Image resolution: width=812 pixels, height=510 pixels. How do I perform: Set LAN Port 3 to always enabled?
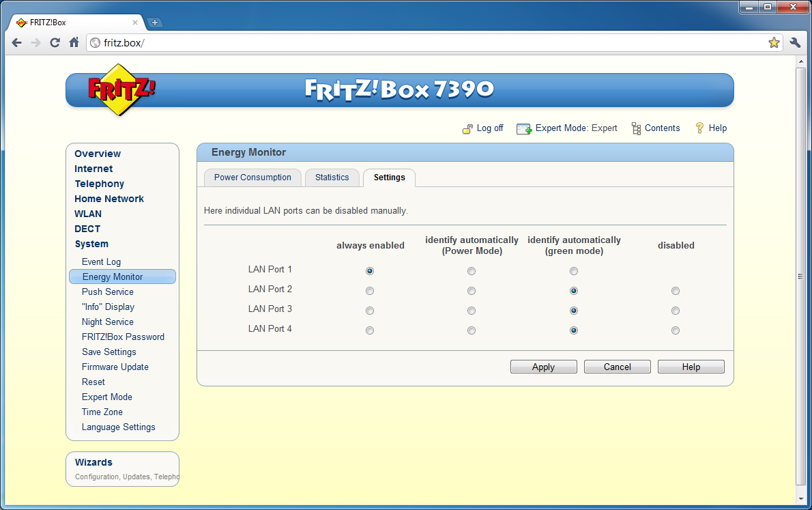pyautogui.click(x=370, y=311)
